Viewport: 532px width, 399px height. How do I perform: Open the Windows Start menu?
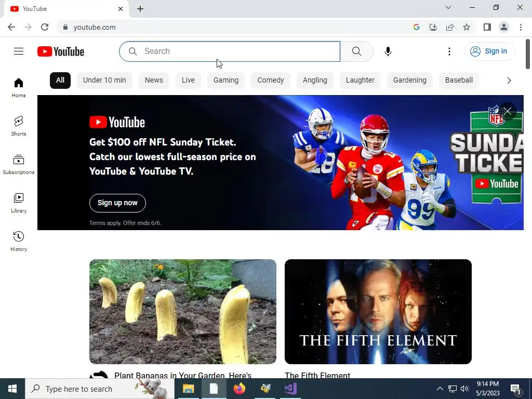[12, 389]
